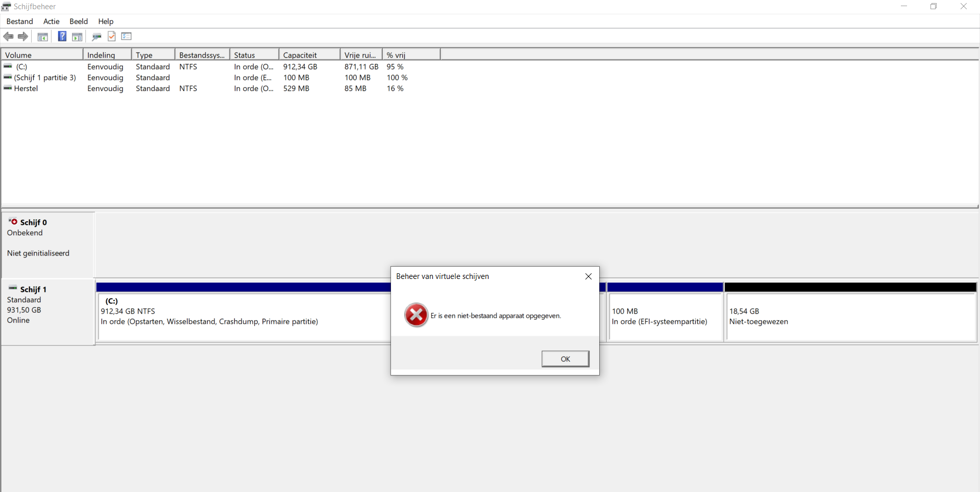Select the 100 MB EFI-systeempartitie block
Image resolution: width=980 pixels, height=492 pixels.
coord(665,312)
